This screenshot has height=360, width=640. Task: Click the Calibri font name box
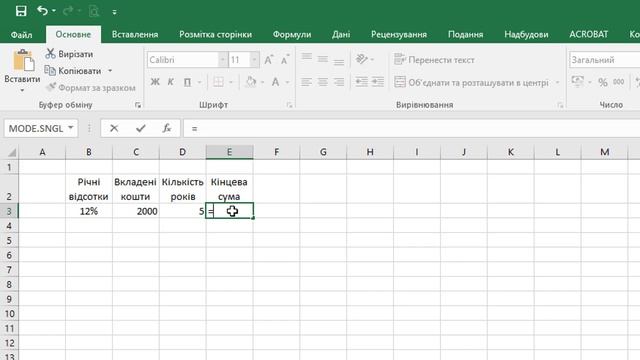(x=182, y=60)
